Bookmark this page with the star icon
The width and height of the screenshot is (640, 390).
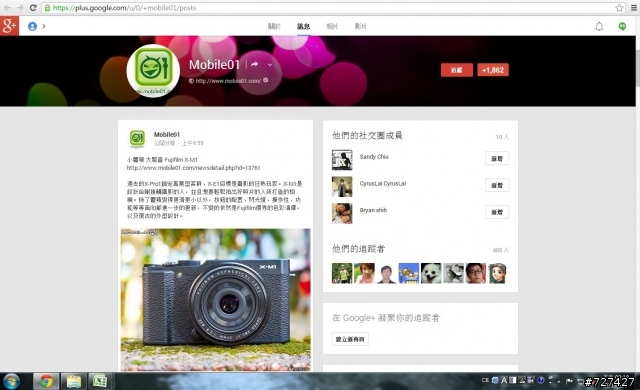click(x=619, y=8)
